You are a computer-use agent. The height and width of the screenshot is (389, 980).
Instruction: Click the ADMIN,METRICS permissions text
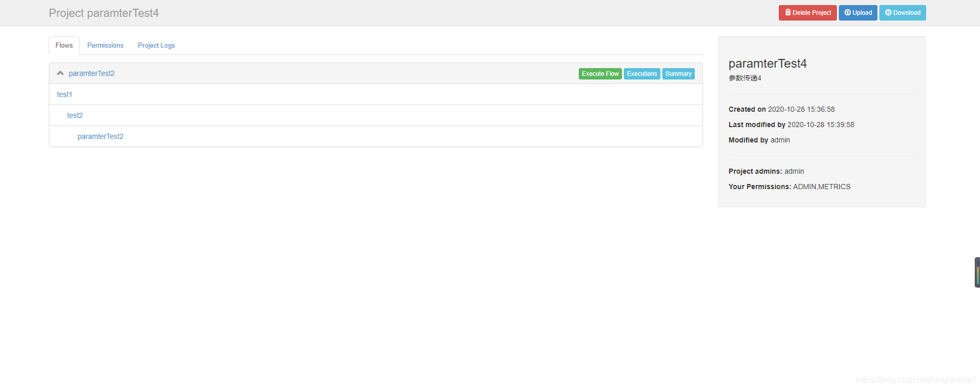point(822,187)
